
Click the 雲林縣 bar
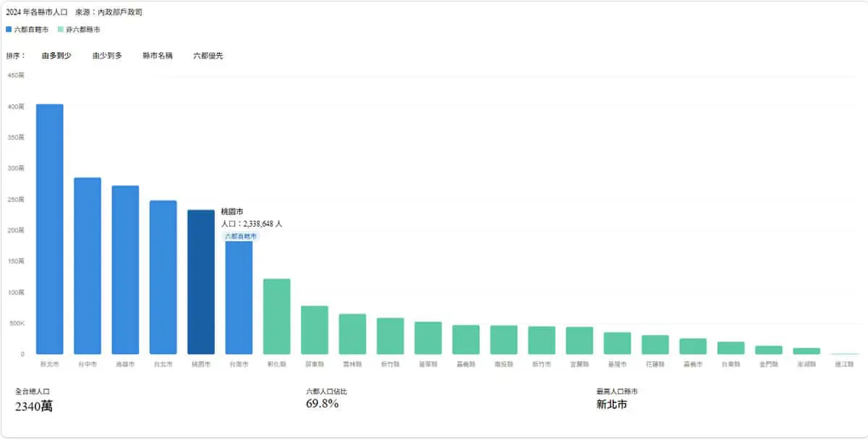(352, 334)
